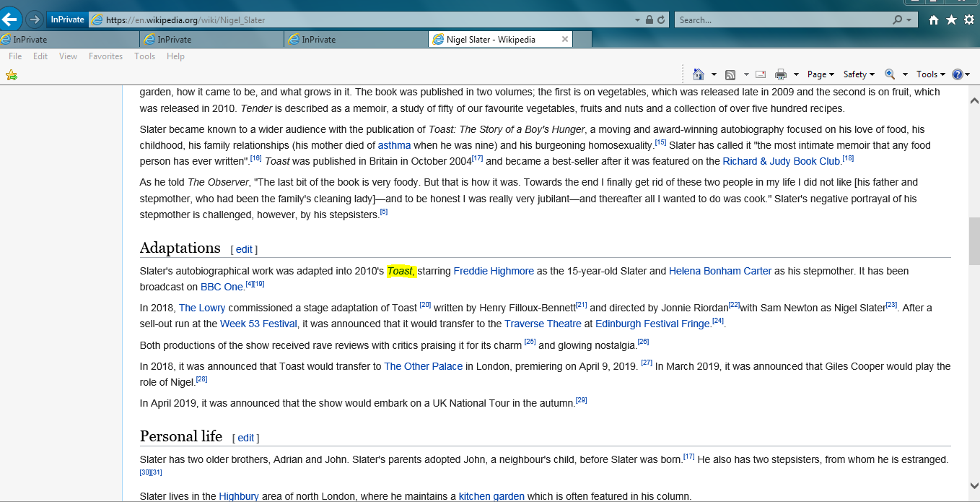Open the View menu
The image size is (980, 502).
point(68,56)
